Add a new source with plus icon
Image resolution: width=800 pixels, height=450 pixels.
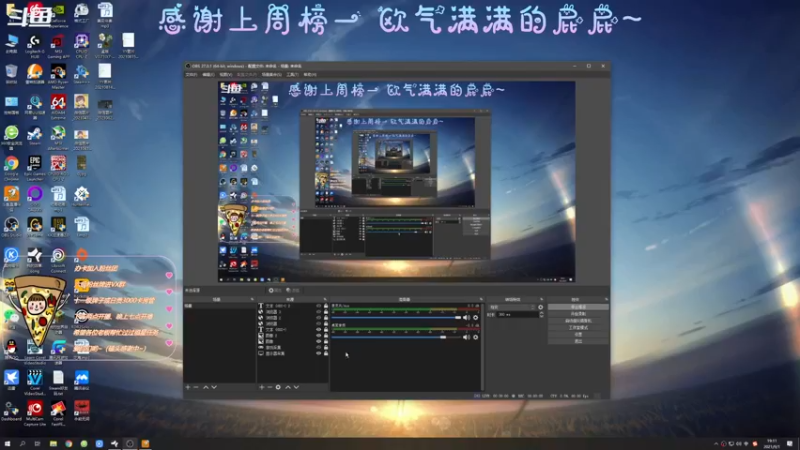tap(262, 387)
